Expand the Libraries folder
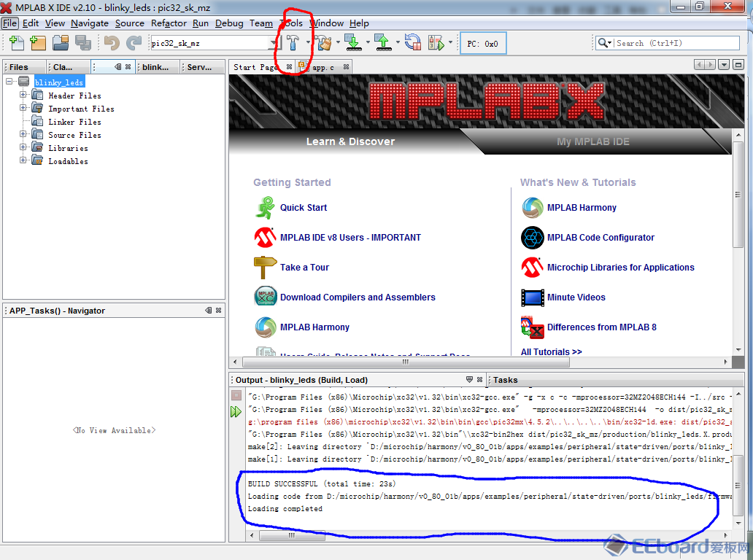Image resolution: width=753 pixels, height=560 pixels. pyautogui.click(x=23, y=147)
